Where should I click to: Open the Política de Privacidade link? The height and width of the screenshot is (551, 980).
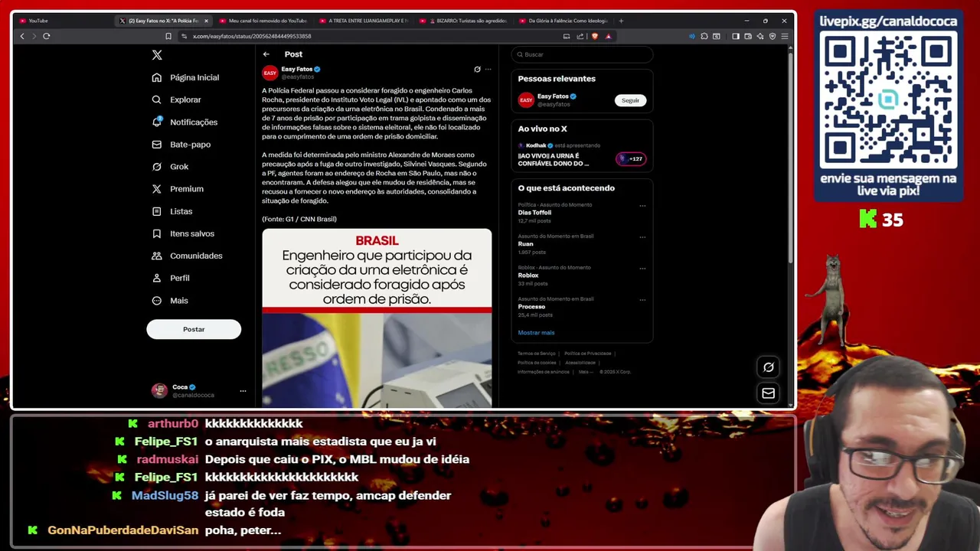588,354
